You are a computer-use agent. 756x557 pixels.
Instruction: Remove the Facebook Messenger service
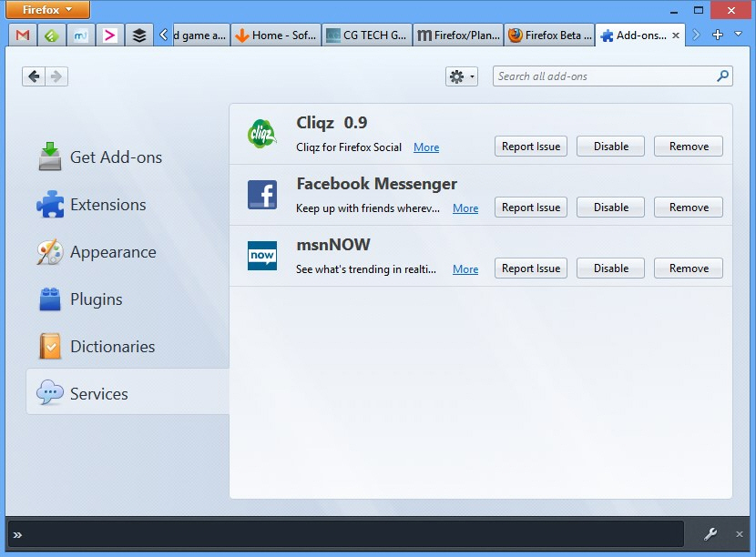[x=689, y=208]
